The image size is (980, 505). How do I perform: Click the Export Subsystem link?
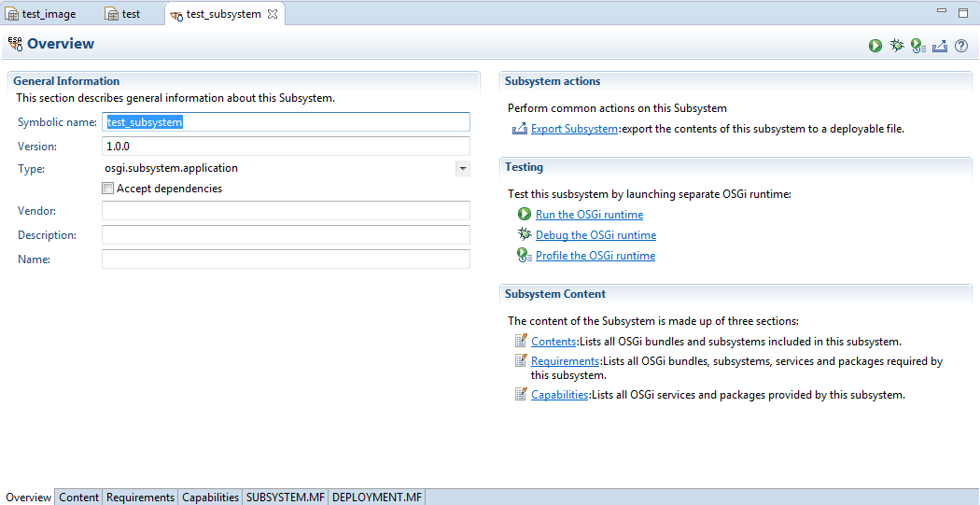pos(574,129)
